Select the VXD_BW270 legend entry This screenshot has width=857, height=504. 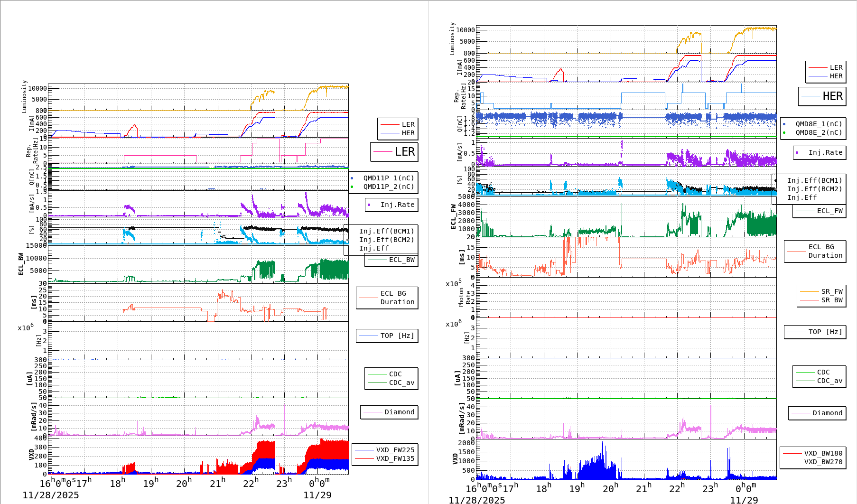823,462
